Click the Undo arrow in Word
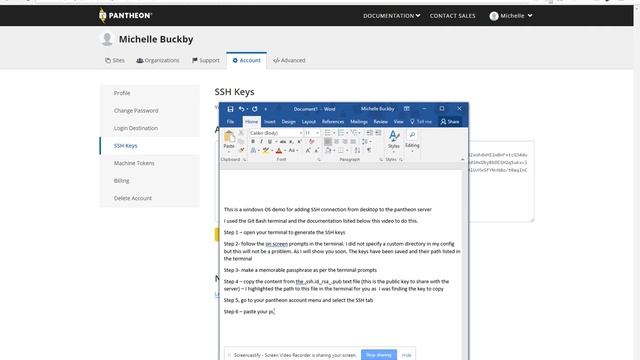Screen dimensions: 640x360 (241, 109)
